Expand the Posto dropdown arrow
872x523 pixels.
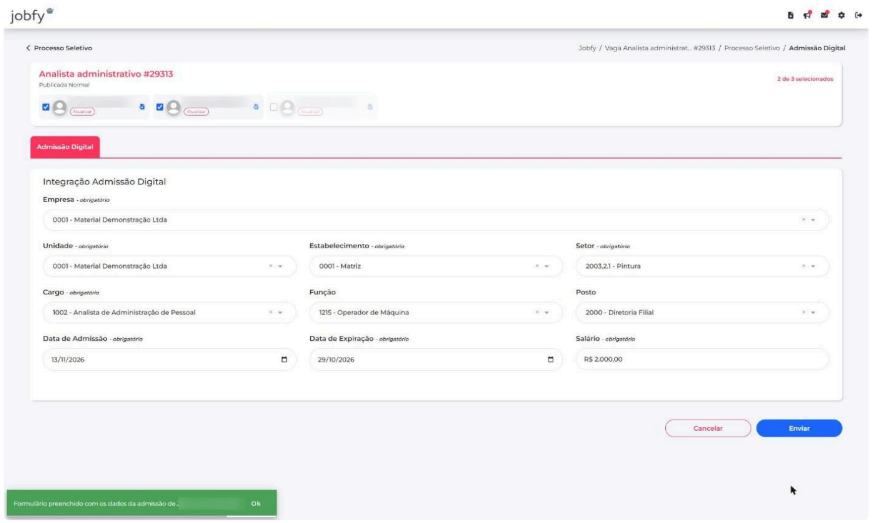tap(813, 312)
